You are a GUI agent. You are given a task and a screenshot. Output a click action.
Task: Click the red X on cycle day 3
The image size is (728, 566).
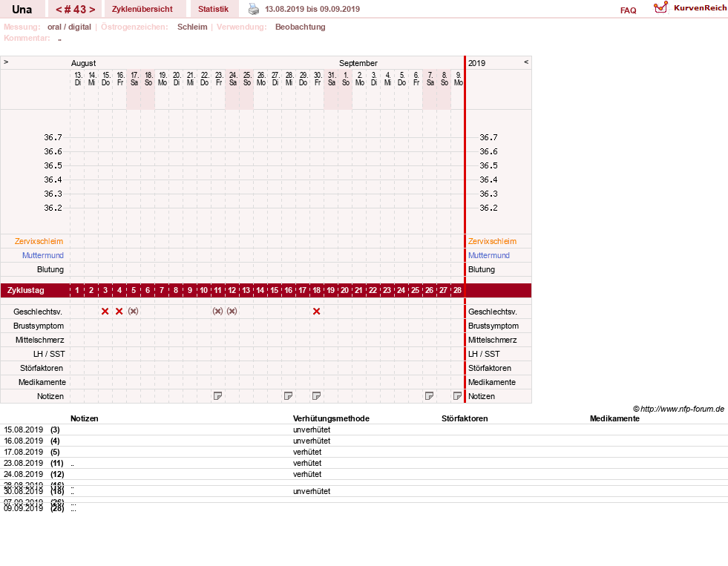click(x=105, y=312)
